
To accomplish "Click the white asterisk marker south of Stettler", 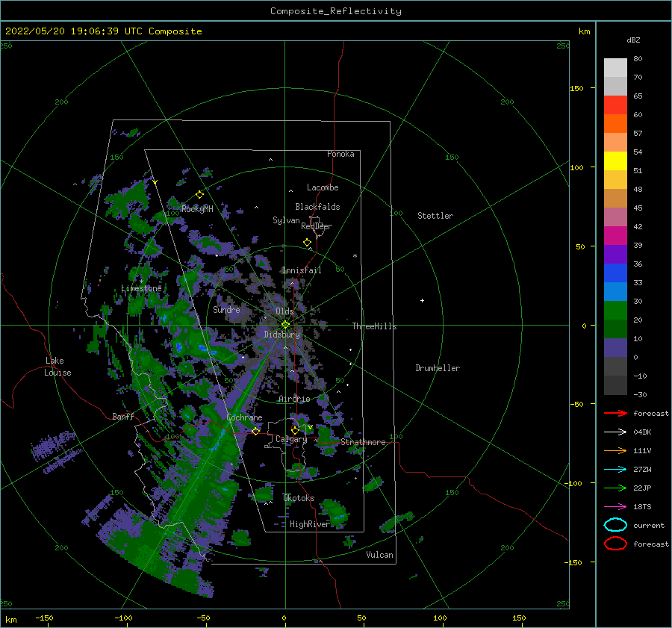I will pos(355,256).
